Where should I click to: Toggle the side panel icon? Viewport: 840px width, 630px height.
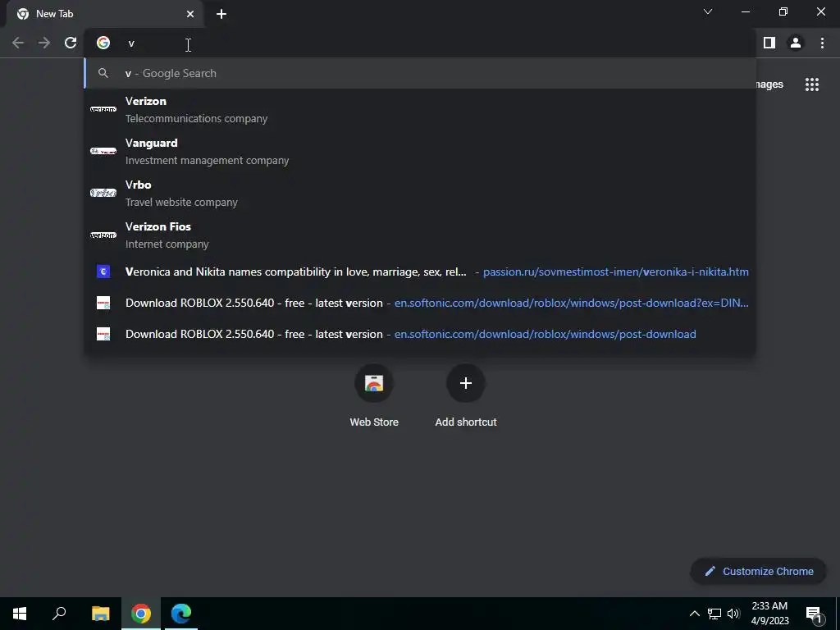(x=769, y=43)
